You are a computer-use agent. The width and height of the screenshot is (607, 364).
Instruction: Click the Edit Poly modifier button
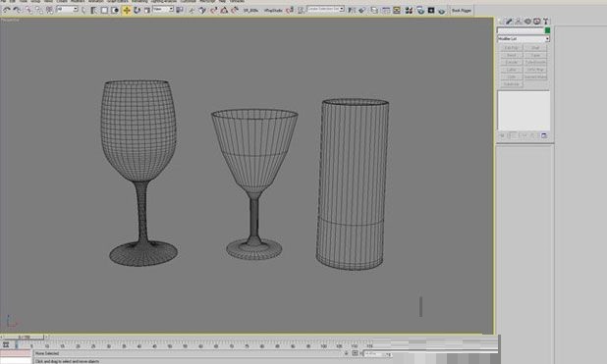[511, 47]
